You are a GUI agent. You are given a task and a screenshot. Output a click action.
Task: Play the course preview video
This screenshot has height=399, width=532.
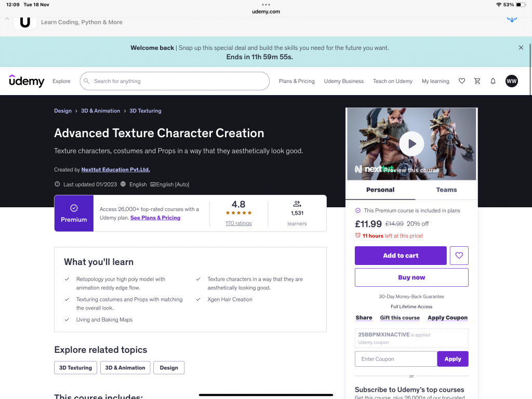(411, 144)
